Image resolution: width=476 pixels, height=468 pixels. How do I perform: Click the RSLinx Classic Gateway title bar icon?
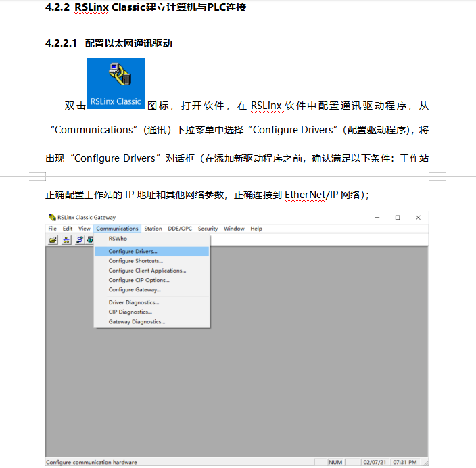pyautogui.click(x=52, y=218)
